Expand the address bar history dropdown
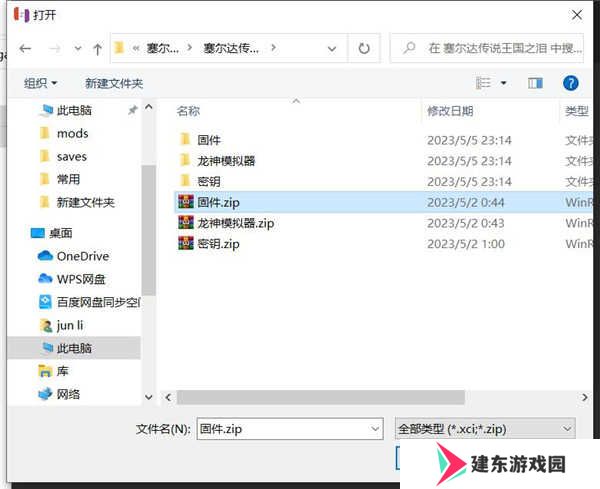The width and height of the screenshot is (600, 489). coord(332,49)
